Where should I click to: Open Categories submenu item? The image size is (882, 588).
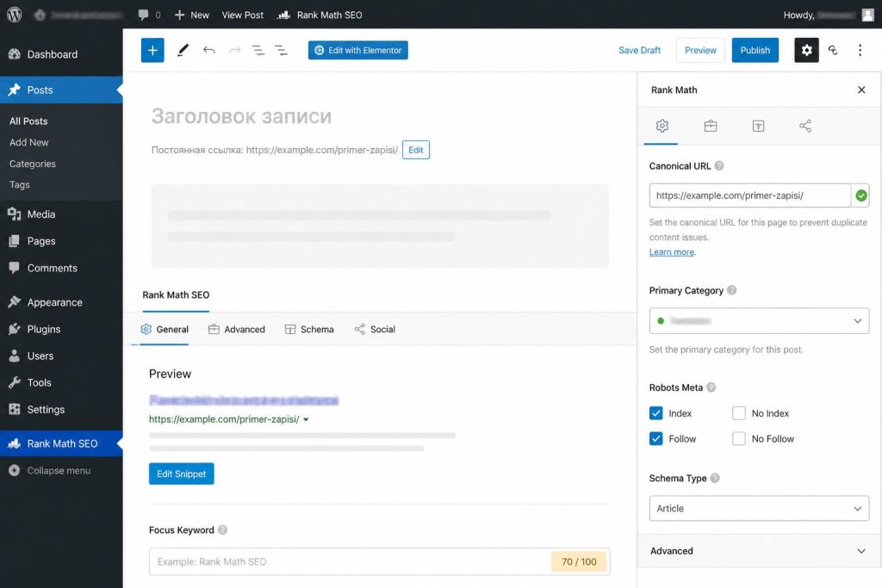(x=33, y=164)
